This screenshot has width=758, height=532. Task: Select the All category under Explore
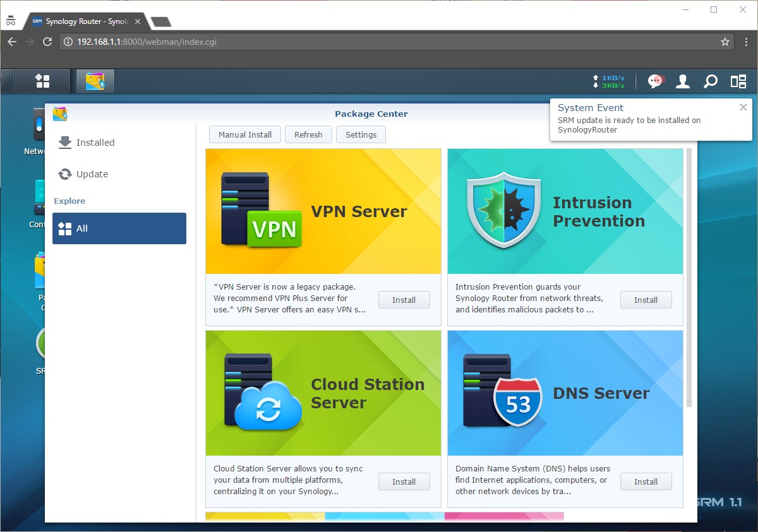coord(119,228)
